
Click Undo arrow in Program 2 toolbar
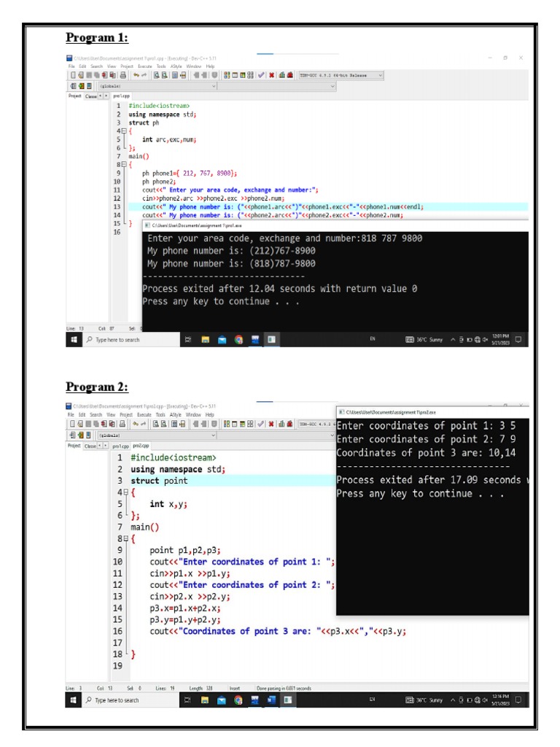(x=136, y=424)
